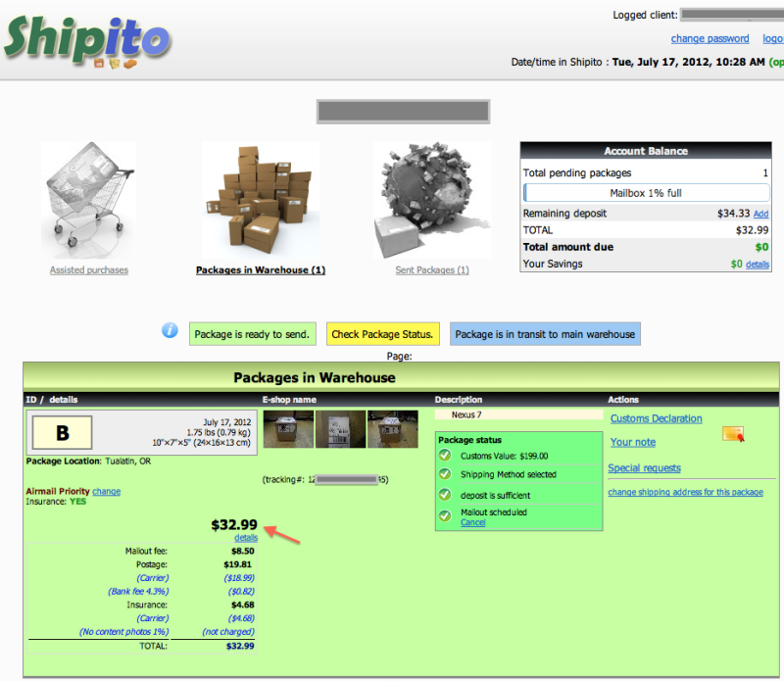Open the Assisted purchases shopping cart image
784x681 pixels.
point(88,200)
